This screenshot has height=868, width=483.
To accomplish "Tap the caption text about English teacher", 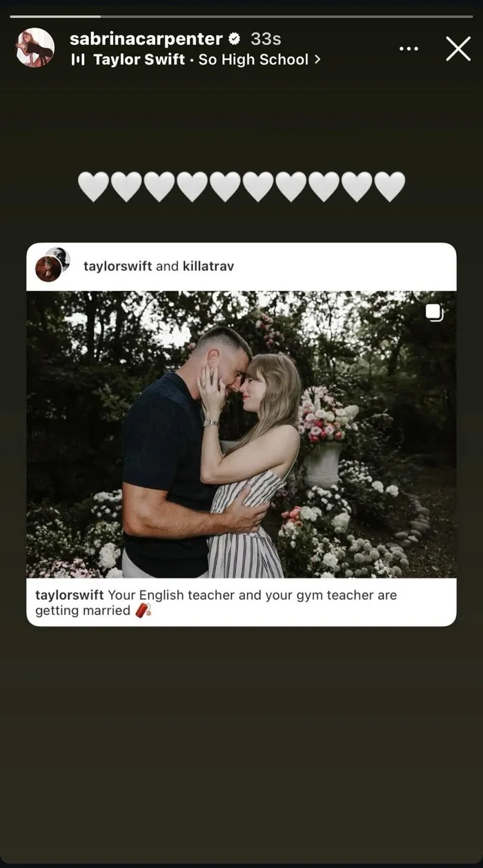I will (x=216, y=603).
